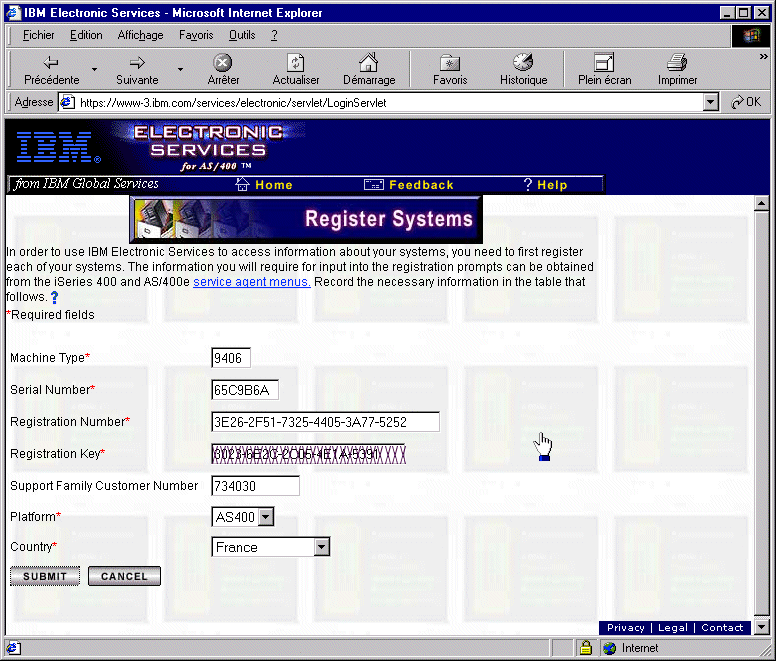Cancel the registration form
The height and width of the screenshot is (661, 776).
pyautogui.click(x=124, y=576)
